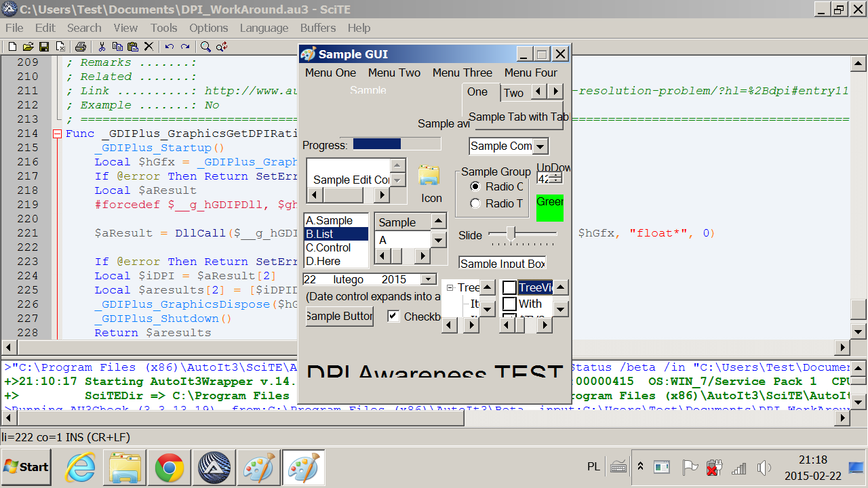Open the Buffers menu in SciTE
Image resolution: width=868 pixels, height=488 pixels.
tap(318, 28)
